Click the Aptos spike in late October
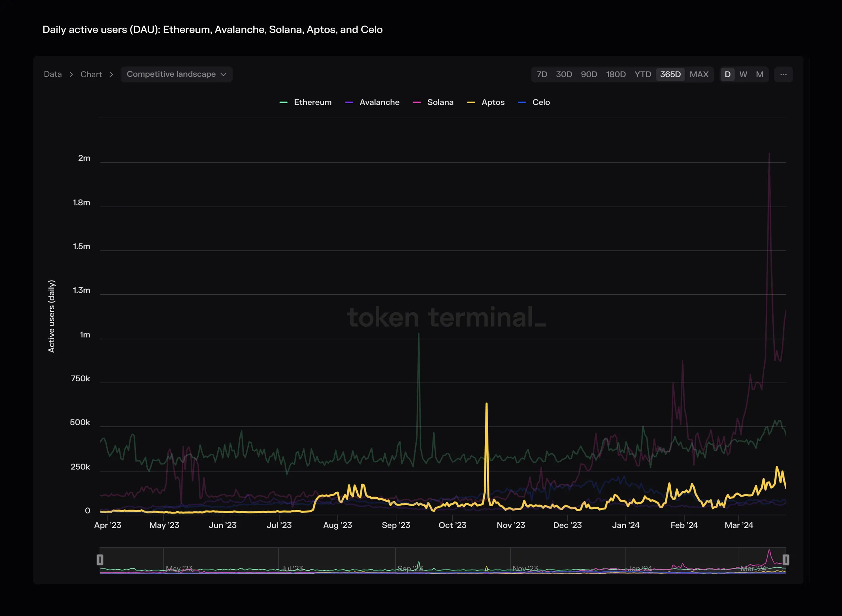The width and height of the screenshot is (842, 616). tap(486, 403)
